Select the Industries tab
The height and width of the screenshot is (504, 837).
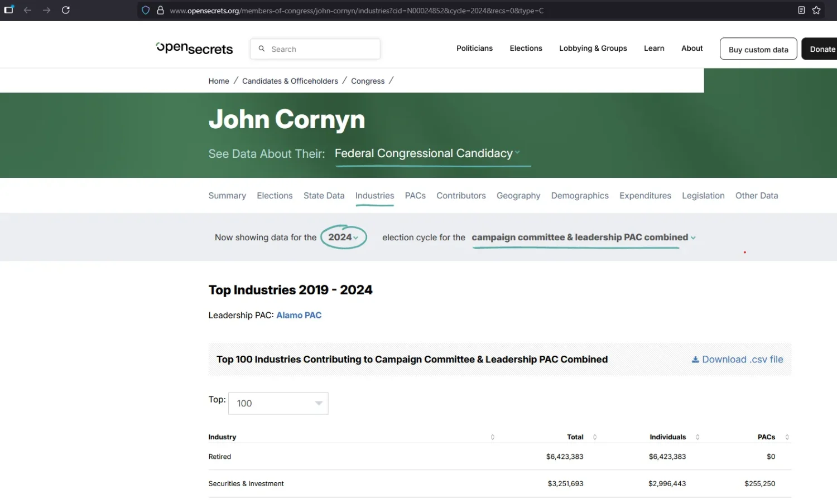pos(374,196)
